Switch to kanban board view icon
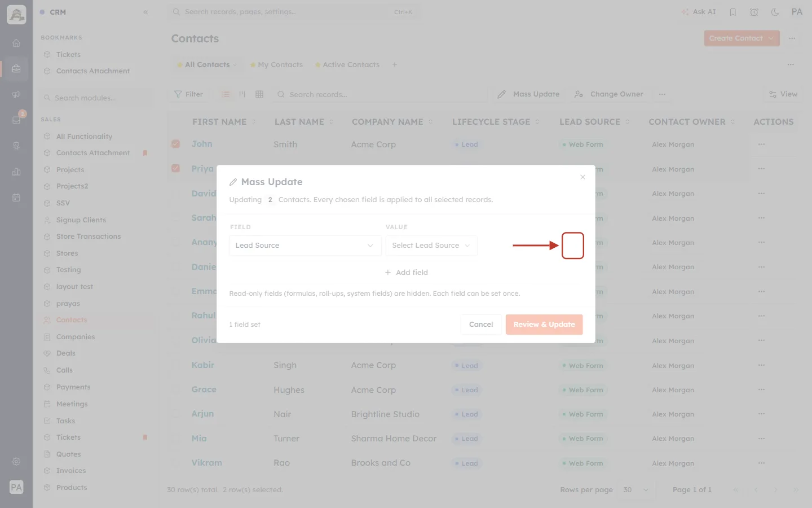The height and width of the screenshot is (508, 812). 242,94
